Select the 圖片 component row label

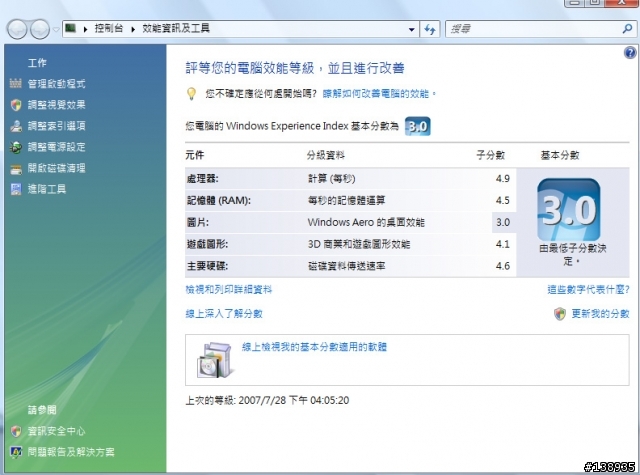click(x=198, y=222)
